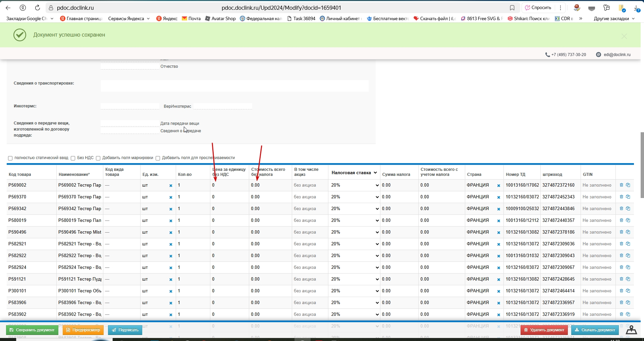Click the 'Подписать' button

pyautogui.click(x=125, y=330)
